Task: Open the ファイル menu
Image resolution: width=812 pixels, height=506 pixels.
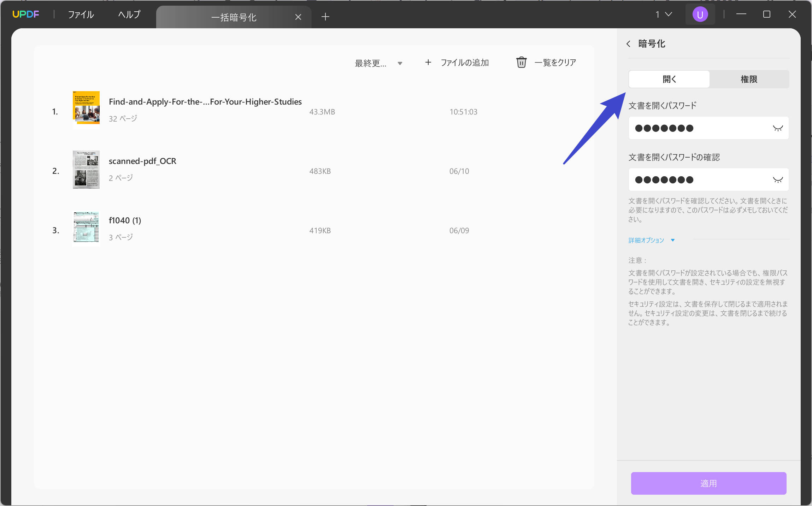Action: 81,14
